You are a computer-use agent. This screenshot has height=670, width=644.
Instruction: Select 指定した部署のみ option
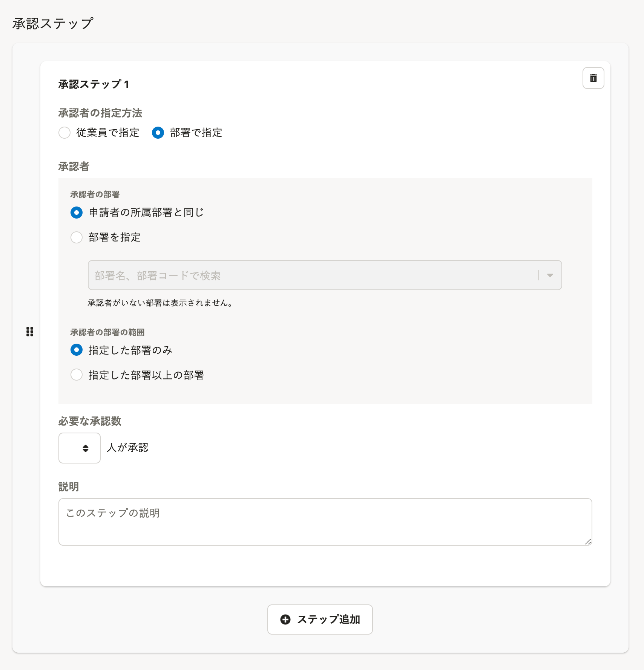77,350
